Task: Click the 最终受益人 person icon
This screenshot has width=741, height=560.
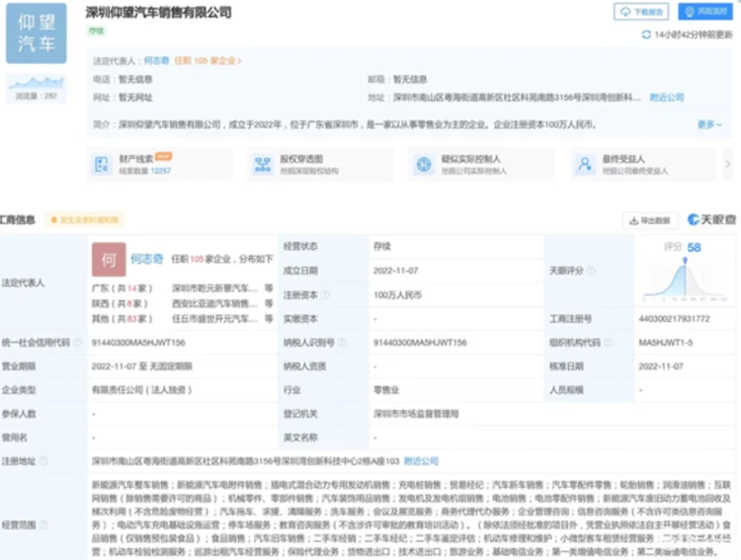Action: tap(585, 164)
